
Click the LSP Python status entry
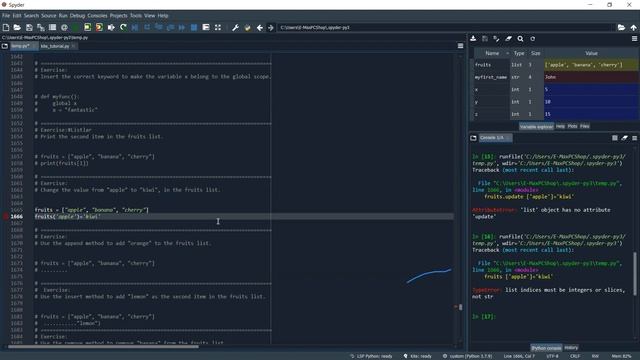tap(371, 356)
